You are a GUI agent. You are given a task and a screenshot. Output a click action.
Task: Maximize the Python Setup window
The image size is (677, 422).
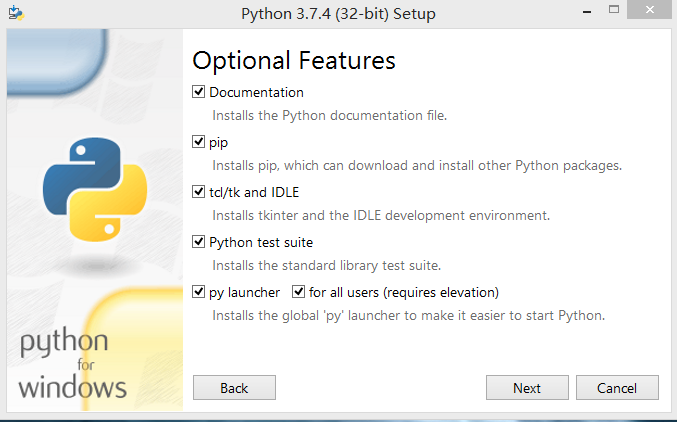pos(614,10)
